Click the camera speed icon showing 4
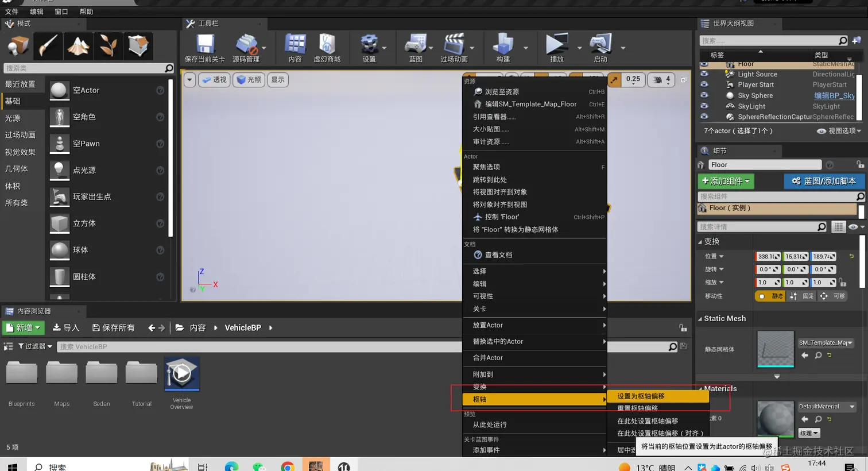This screenshot has height=471, width=868. point(658,80)
